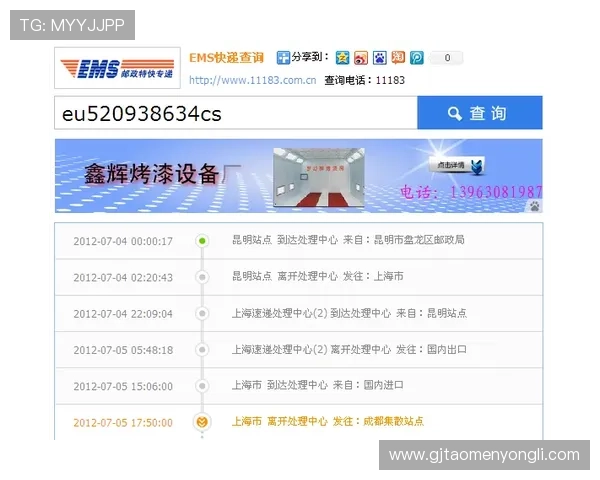Click the orange latest-status marker at 17:50:00
This screenshot has height=480, width=600.
point(202,422)
